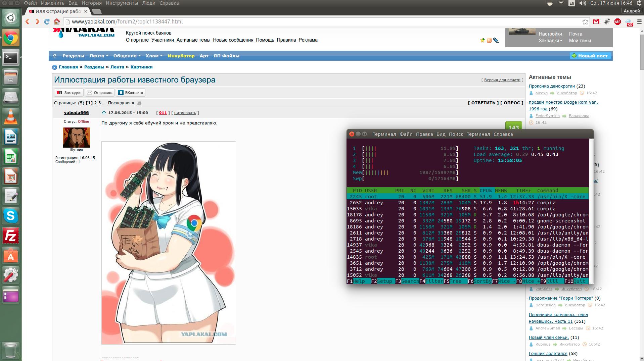
Task: Launch LibreOffice Impress from the launcher
Action: click(11, 176)
